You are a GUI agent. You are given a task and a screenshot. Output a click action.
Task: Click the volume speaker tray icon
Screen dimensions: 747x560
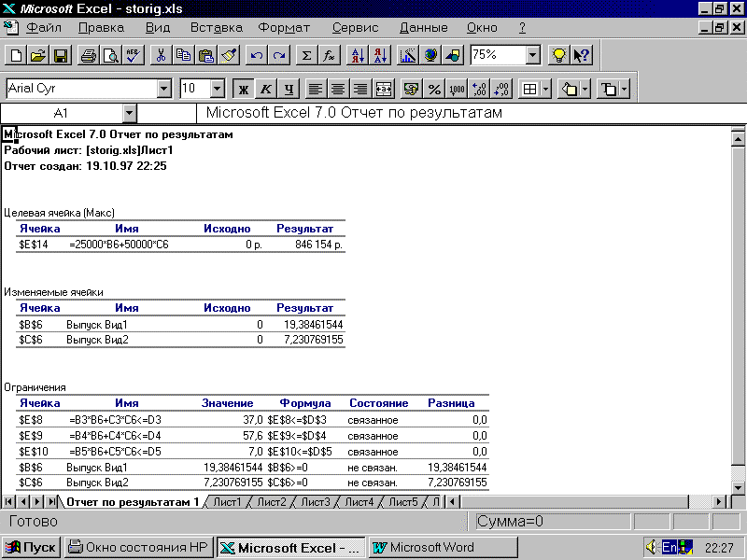pyautogui.click(x=651, y=548)
